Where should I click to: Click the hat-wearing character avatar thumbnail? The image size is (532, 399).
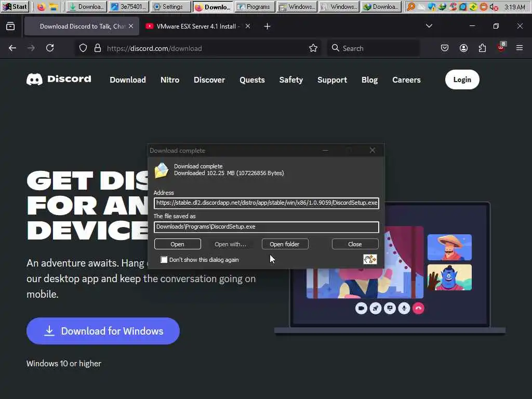[449, 247]
